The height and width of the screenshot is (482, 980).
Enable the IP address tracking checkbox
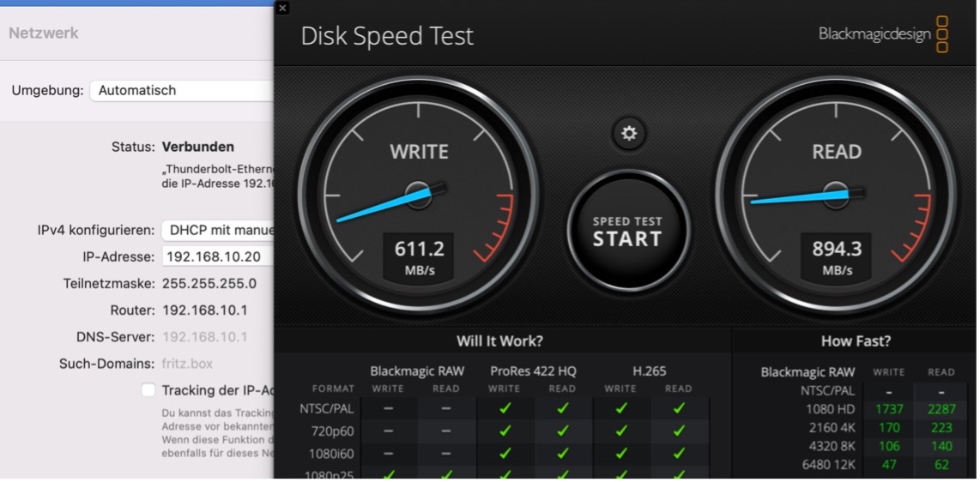point(148,390)
